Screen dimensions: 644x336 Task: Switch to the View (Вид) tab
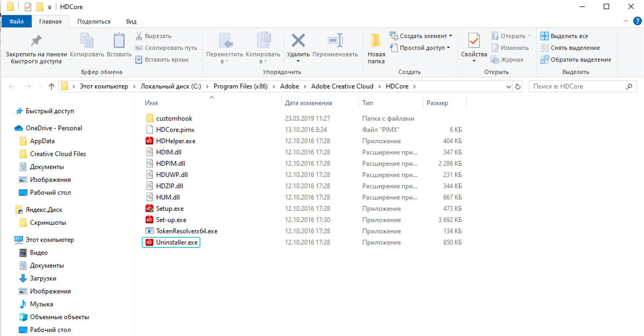[x=131, y=22]
